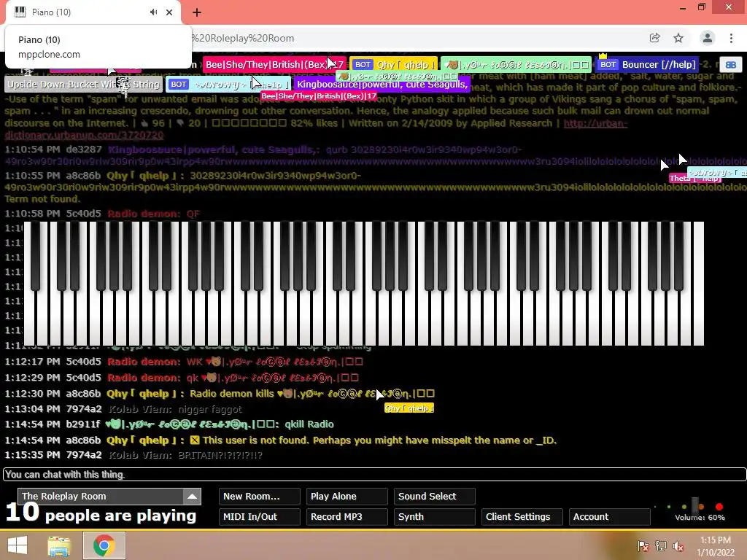
Task: Open the Chrome profile avatar
Action: pos(708,38)
